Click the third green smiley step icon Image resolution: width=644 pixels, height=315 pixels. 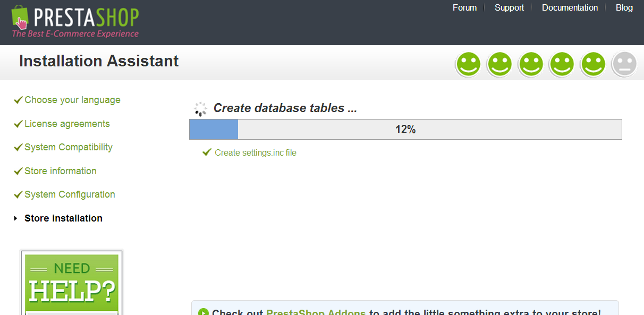531,64
